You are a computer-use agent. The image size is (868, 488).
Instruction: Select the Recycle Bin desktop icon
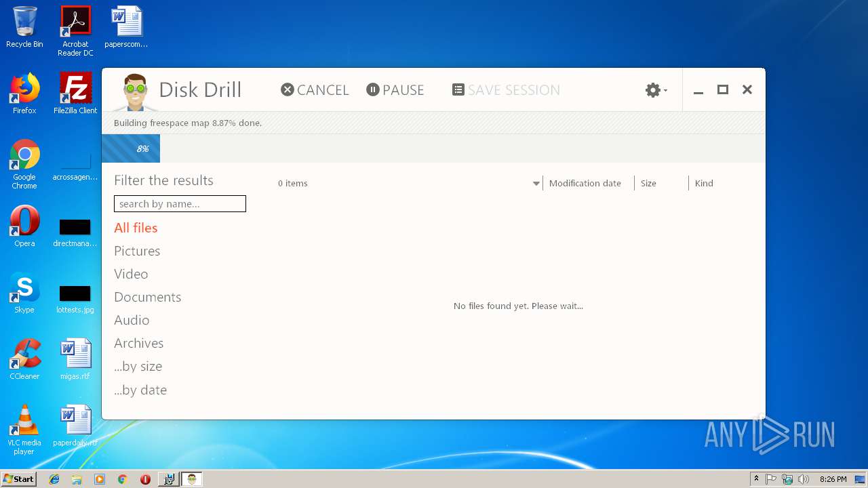point(24,27)
